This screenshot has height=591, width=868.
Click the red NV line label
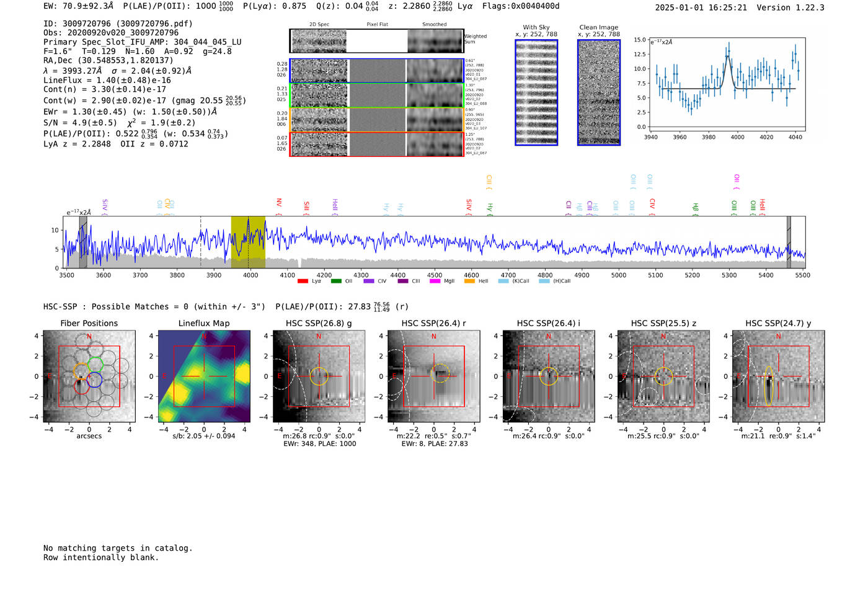(279, 205)
